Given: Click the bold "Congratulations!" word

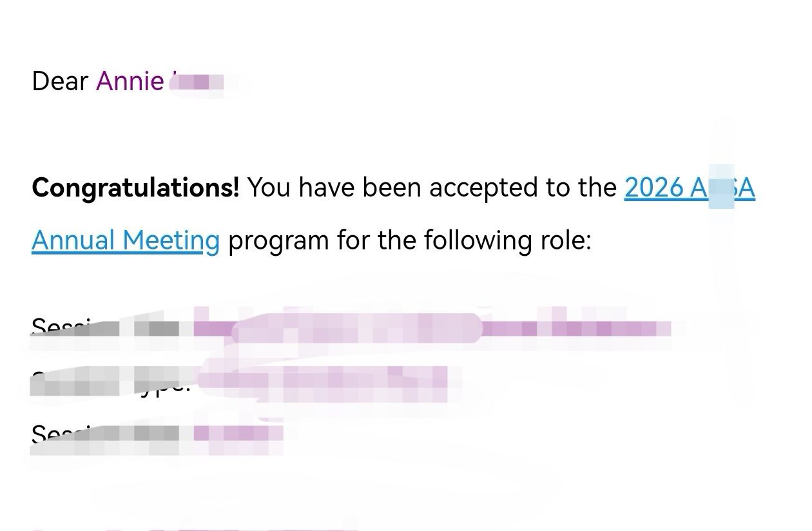Looking at the screenshot, I should coord(135,188).
